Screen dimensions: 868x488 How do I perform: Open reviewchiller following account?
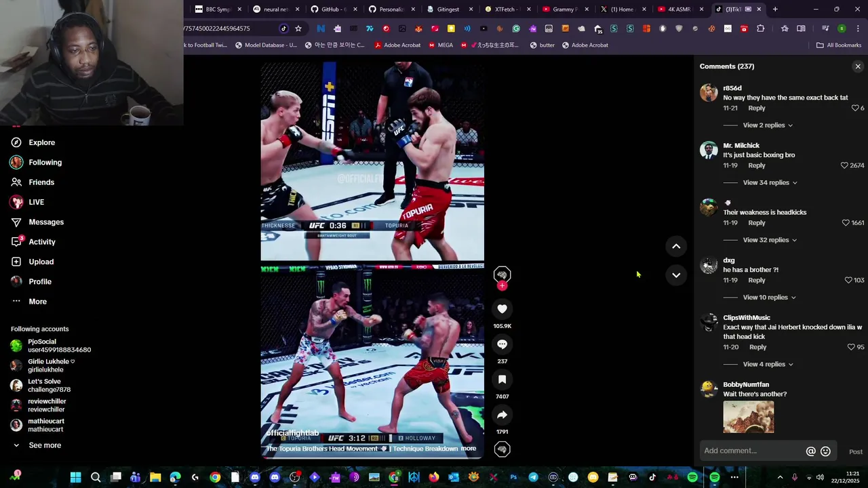[x=38, y=405]
